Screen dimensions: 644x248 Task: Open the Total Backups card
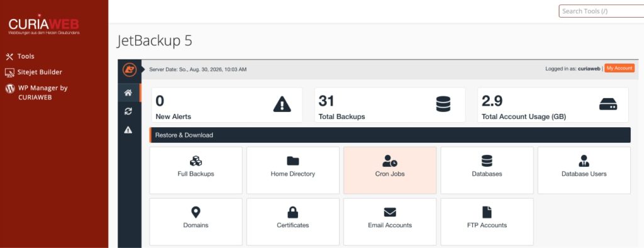coord(390,105)
